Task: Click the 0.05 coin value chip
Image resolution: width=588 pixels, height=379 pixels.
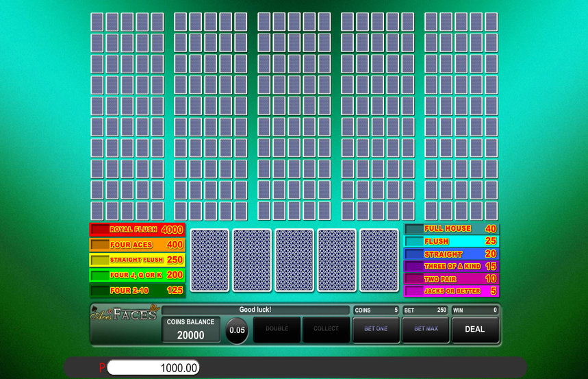Action: [x=237, y=330]
